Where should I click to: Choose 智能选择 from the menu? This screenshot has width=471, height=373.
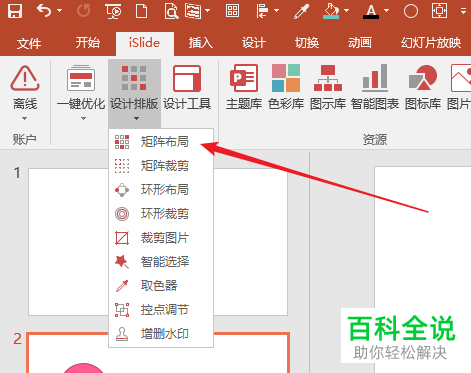click(161, 262)
